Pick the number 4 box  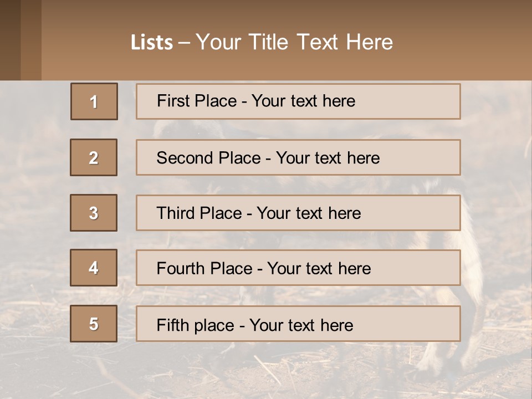94,268
